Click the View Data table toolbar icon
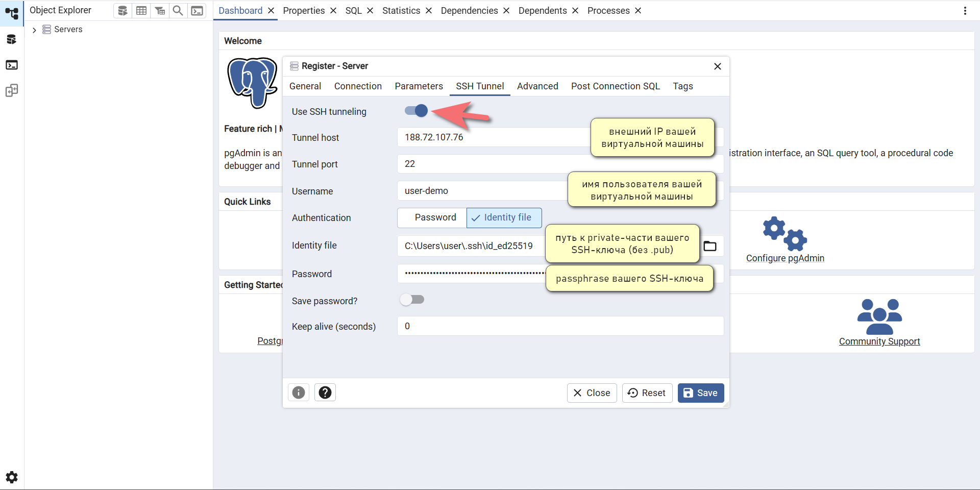The image size is (980, 490). 141,11
